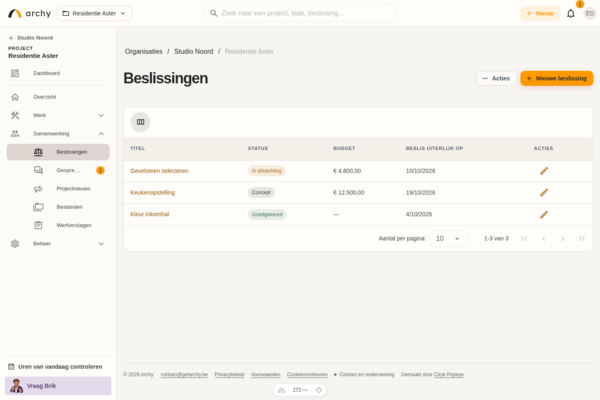This screenshot has width=600, height=400.
Task: Expand the Beheer section chevron
Action: [101, 244]
